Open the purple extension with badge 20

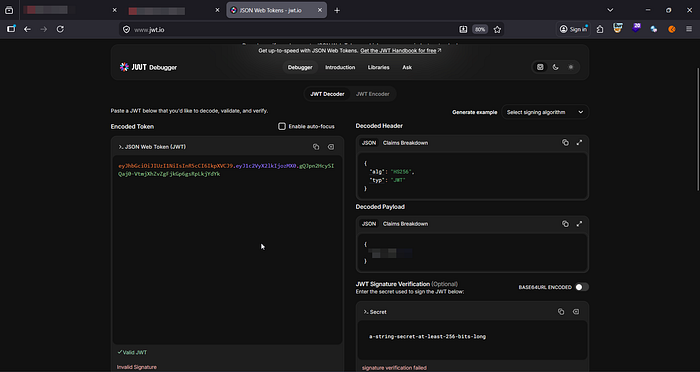click(x=636, y=29)
